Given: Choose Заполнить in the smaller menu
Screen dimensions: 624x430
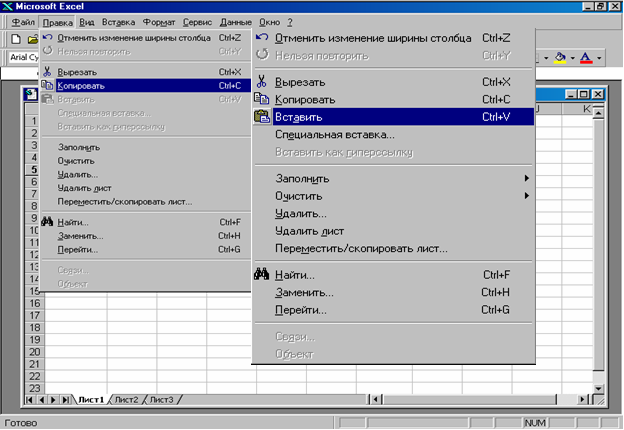Looking at the screenshot, I should (x=146, y=147).
